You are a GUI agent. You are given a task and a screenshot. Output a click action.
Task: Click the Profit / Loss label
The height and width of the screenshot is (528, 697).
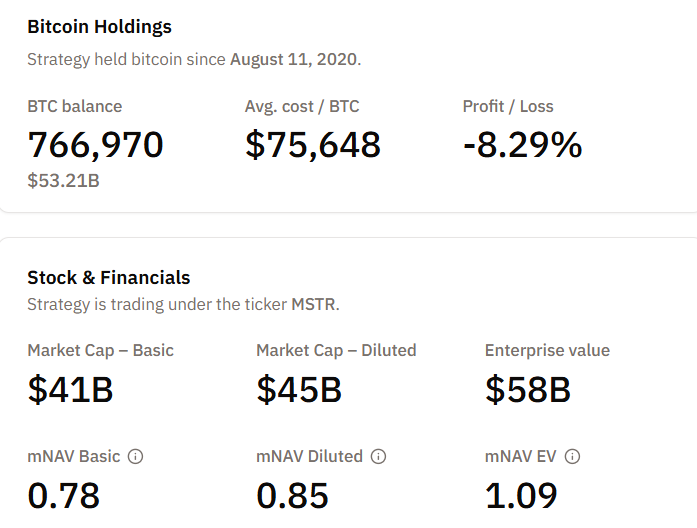[x=508, y=106]
